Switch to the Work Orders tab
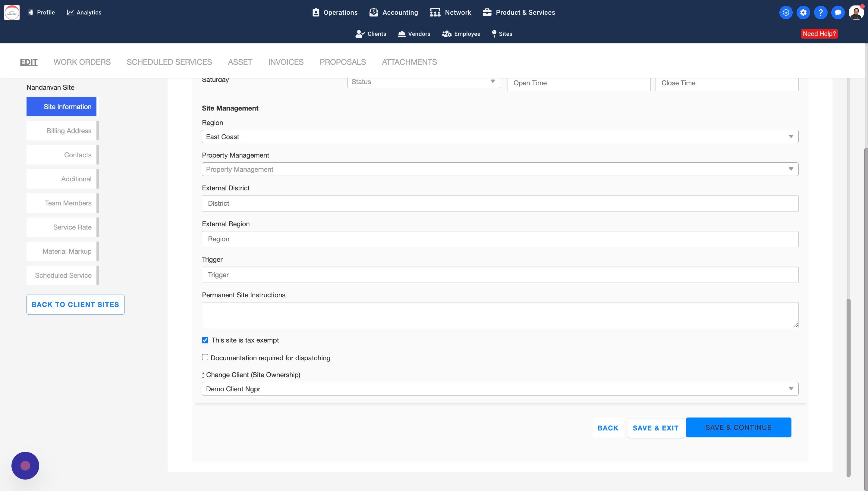 click(82, 62)
